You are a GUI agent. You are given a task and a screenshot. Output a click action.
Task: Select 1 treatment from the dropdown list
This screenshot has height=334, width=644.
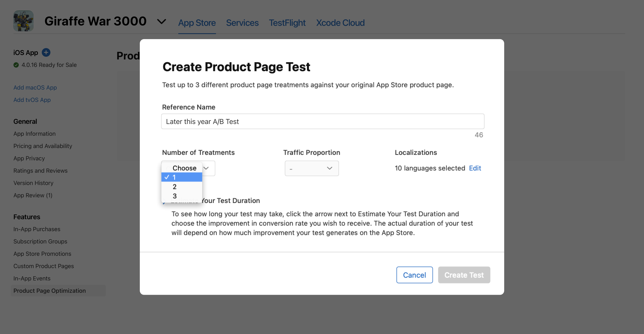pos(182,177)
